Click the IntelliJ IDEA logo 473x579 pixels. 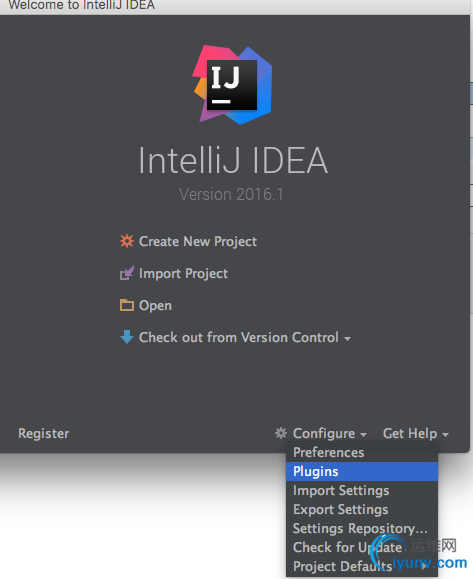(232, 85)
